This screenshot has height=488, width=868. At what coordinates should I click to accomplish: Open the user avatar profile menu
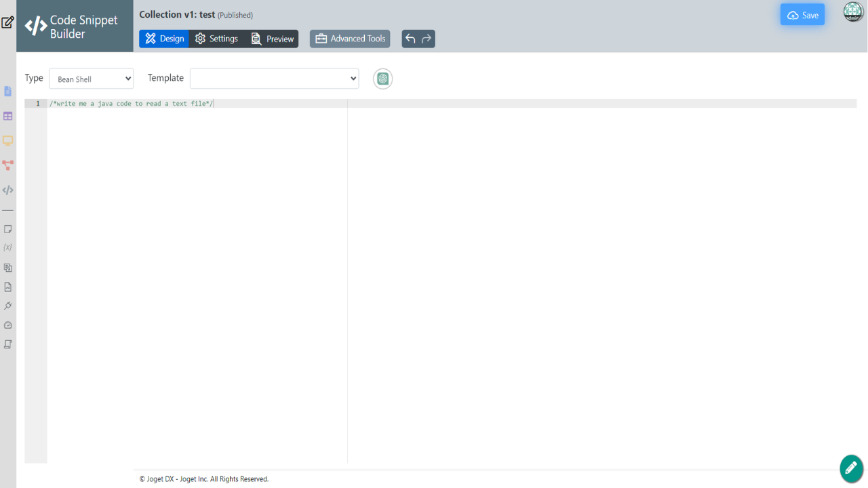853,12
